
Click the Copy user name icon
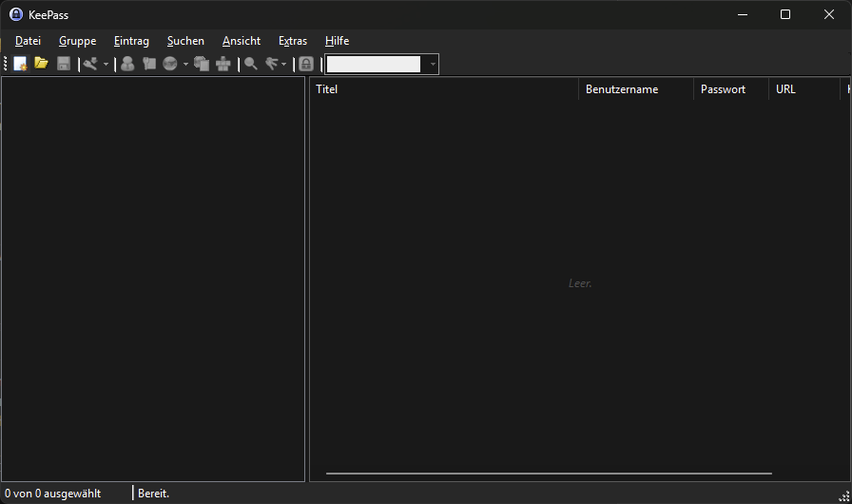point(127,64)
